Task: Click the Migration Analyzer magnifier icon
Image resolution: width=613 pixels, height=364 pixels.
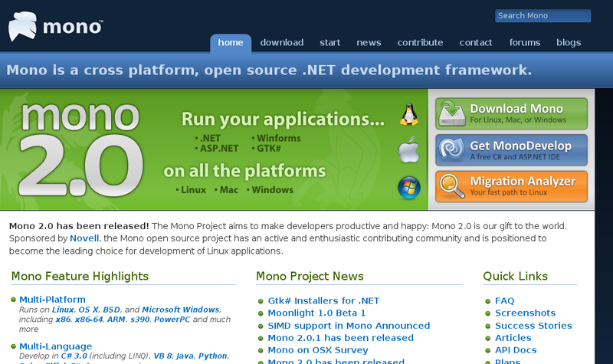Action: click(x=452, y=185)
